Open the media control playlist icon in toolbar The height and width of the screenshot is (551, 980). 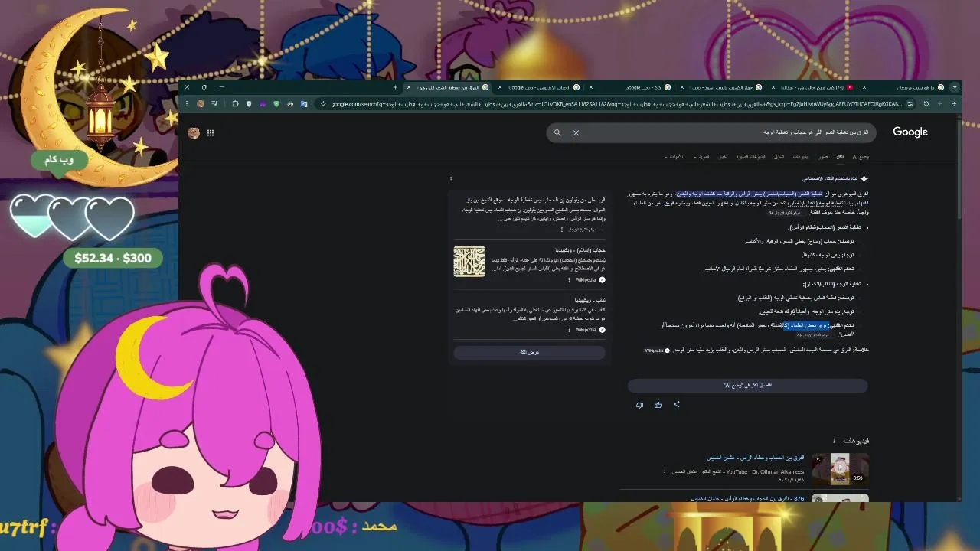coord(214,103)
